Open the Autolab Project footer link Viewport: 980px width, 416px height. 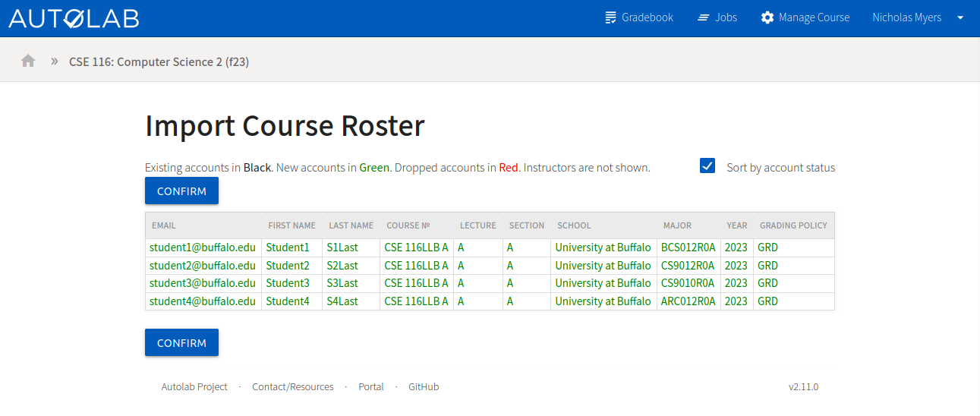point(194,386)
